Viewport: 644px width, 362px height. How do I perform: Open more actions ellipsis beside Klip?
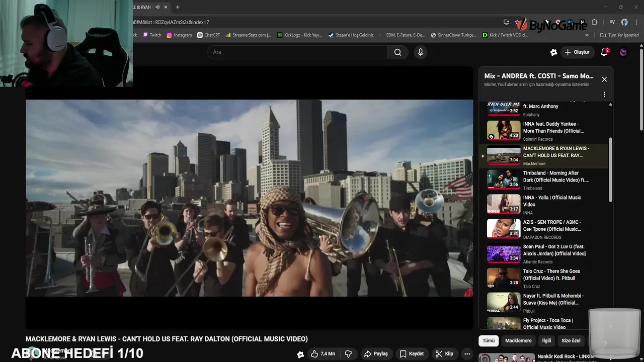467,354
